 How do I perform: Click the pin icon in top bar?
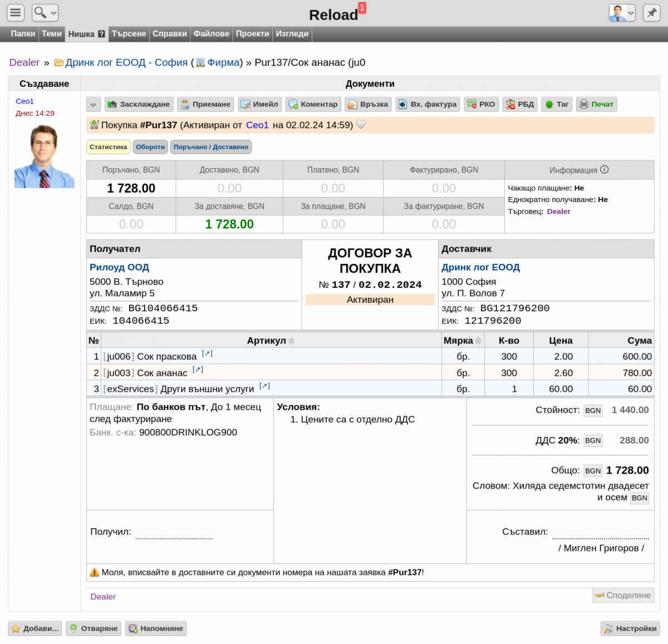tap(651, 12)
